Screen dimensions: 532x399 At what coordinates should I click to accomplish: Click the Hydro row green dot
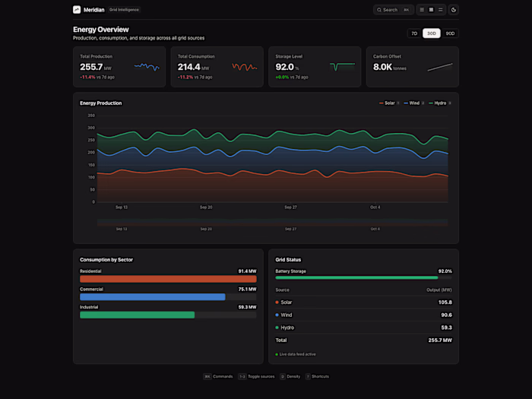pos(277,328)
